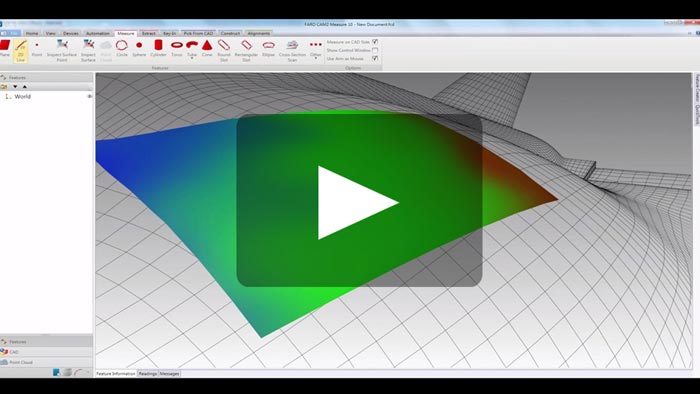Toggle Measure on CAD Side checkbox
The height and width of the screenshot is (394, 700).
pyautogui.click(x=375, y=41)
